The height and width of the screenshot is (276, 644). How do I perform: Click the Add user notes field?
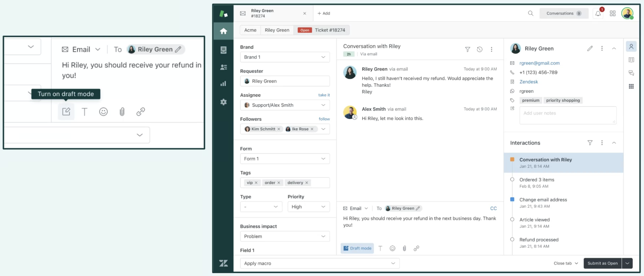point(568,115)
